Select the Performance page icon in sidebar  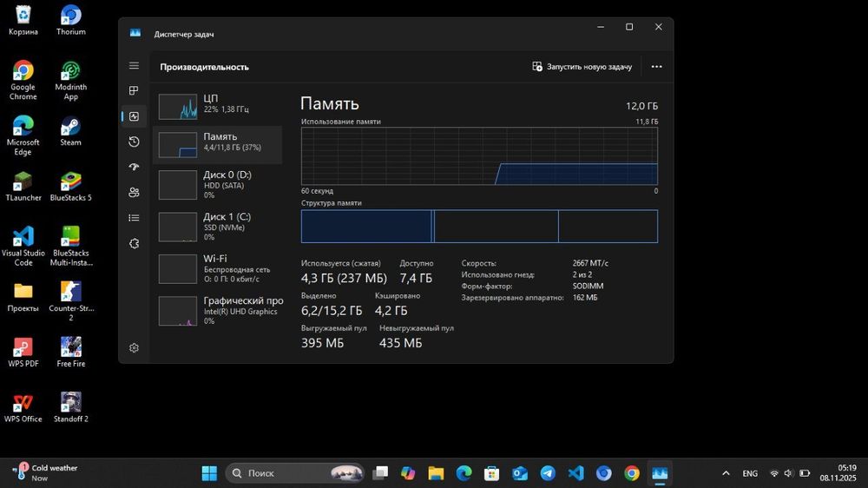click(x=134, y=116)
